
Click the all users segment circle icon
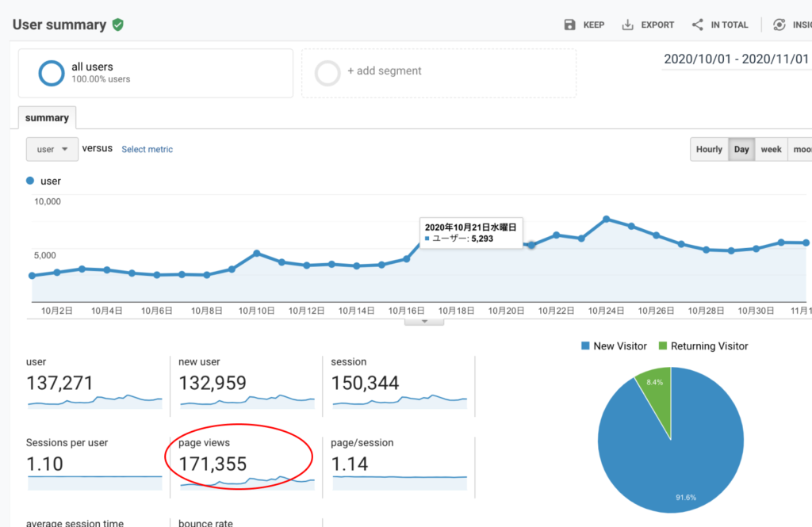coord(52,73)
